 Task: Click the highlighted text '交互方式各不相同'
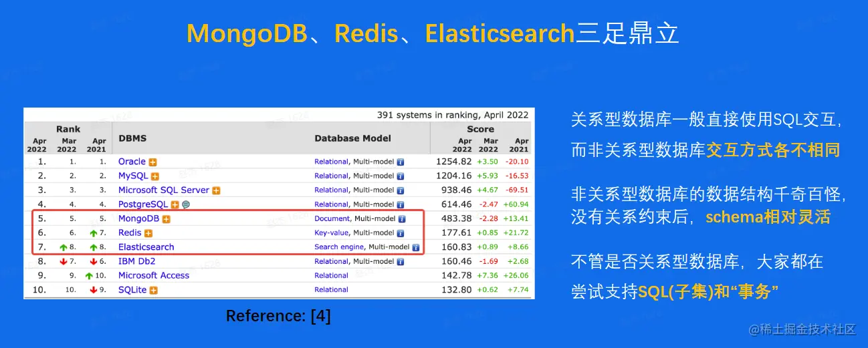tap(773, 150)
